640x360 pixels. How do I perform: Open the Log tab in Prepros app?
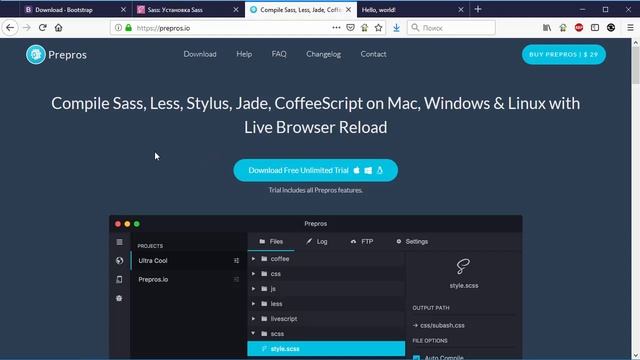(x=317, y=242)
